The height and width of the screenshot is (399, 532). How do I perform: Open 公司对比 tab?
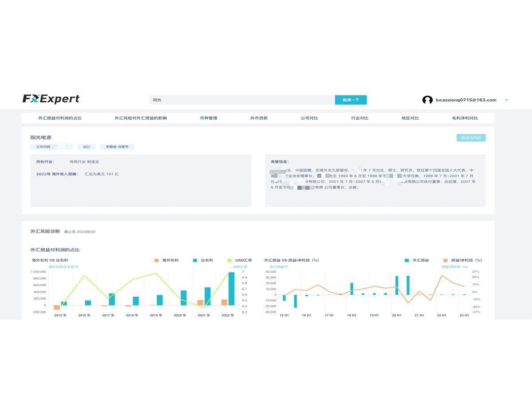(309, 118)
